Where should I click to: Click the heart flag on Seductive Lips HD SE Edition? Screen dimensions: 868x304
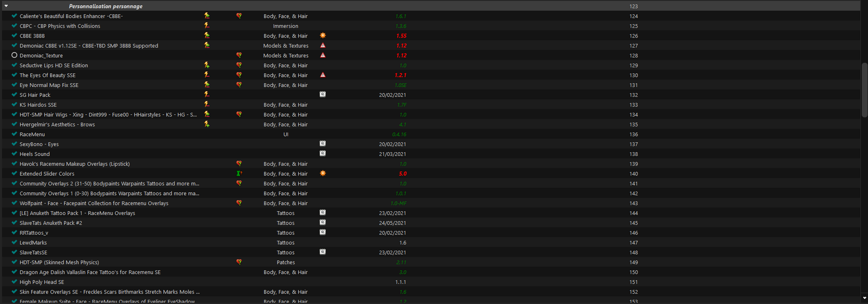tap(239, 65)
